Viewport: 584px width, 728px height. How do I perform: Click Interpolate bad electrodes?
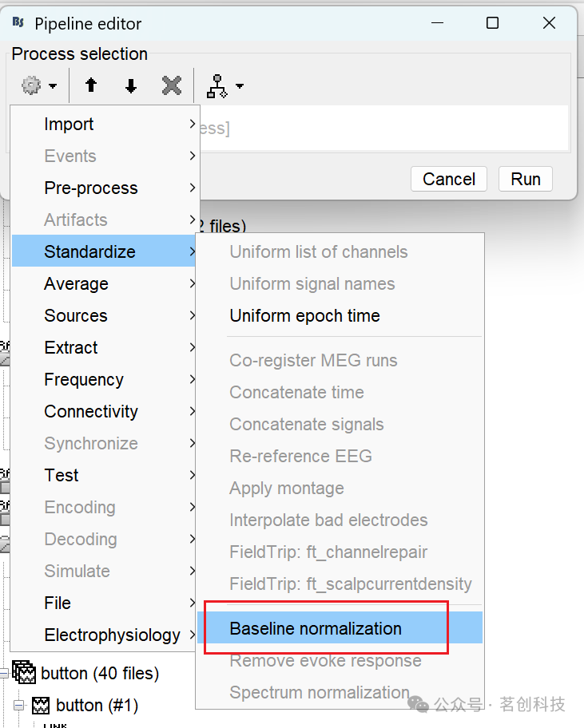point(340,520)
